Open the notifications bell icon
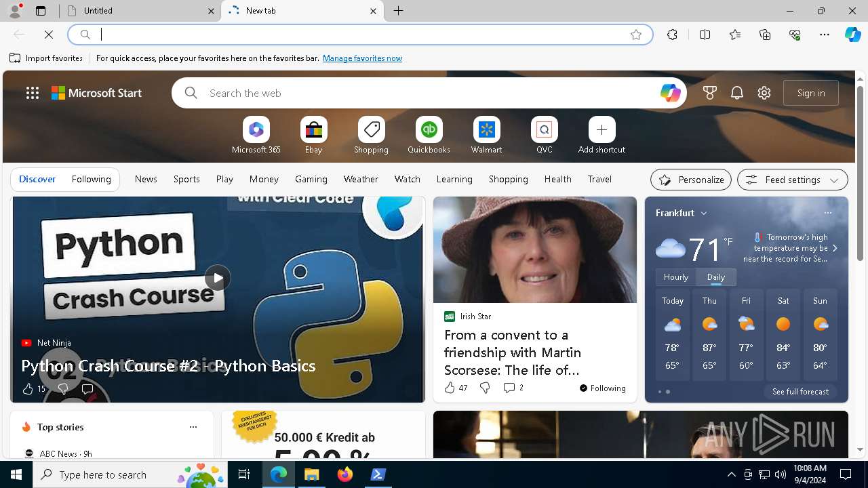 (737, 93)
